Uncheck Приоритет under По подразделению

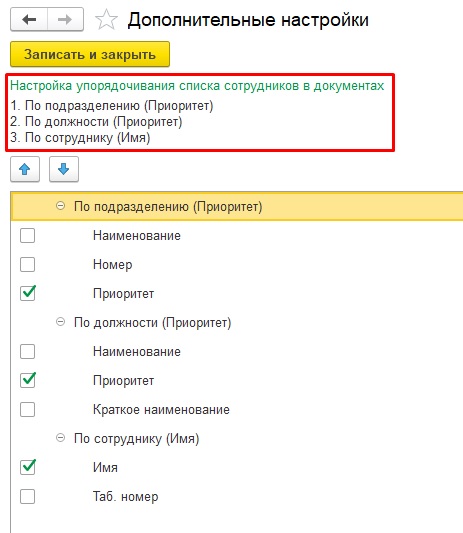tap(28, 293)
